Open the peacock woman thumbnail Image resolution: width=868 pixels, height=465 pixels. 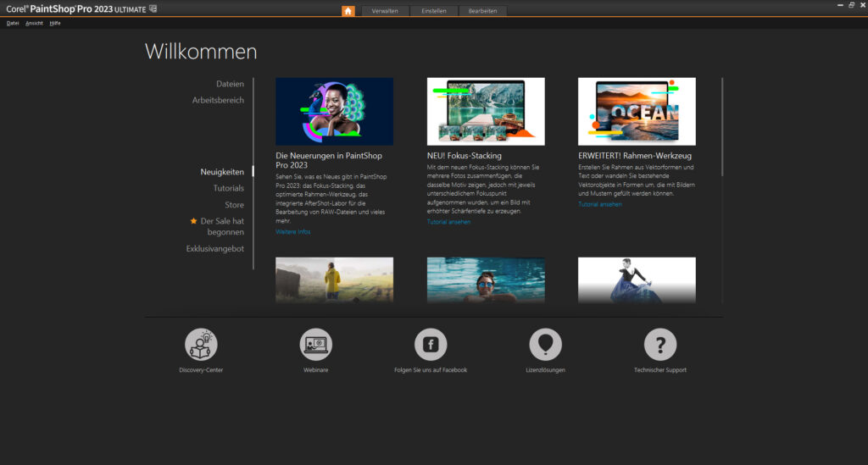pos(334,111)
